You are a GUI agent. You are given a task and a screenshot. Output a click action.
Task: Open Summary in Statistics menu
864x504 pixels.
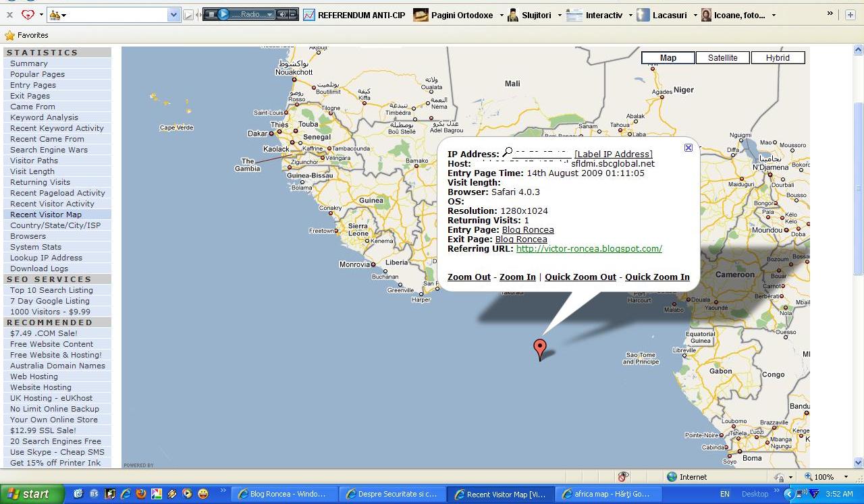tap(29, 63)
